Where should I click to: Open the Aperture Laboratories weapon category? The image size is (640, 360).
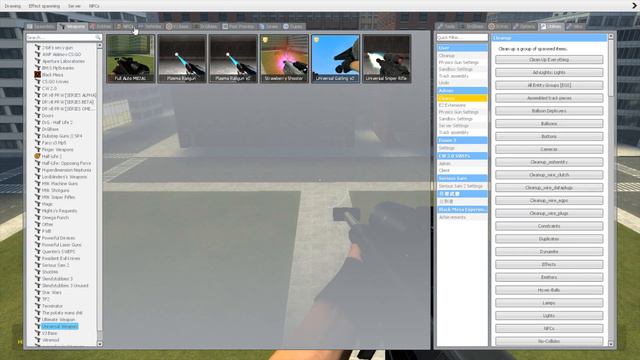click(x=63, y=61)
